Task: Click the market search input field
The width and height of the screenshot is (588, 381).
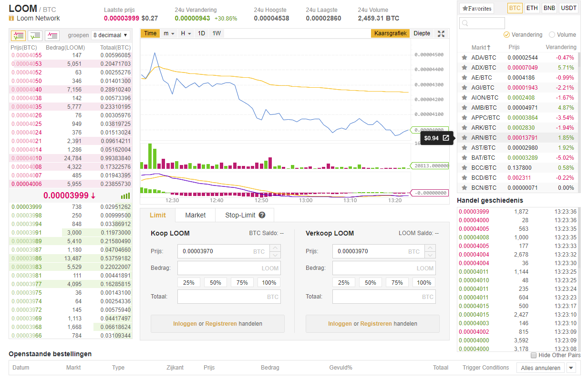Action: (x=482, y=23)
